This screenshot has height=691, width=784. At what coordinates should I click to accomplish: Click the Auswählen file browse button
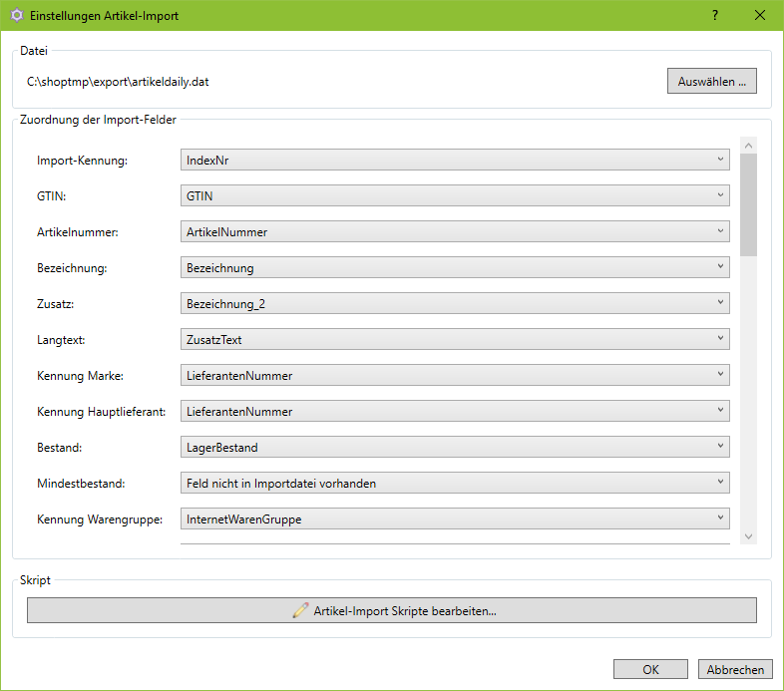[711, 81]
